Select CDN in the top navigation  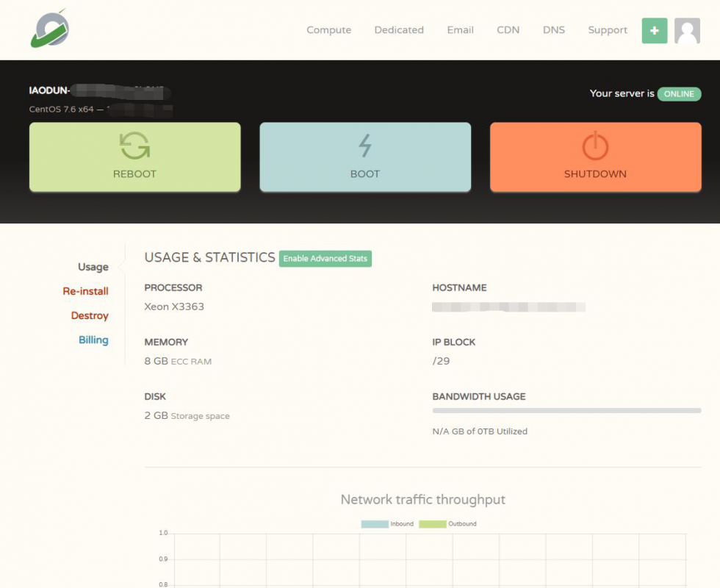point(508,30)
